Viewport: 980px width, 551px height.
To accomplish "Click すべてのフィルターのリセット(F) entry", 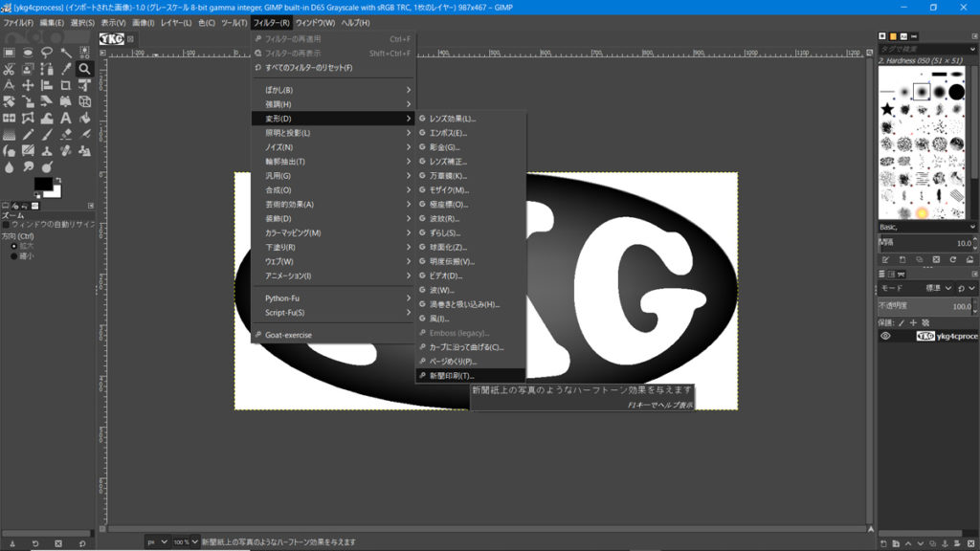I will tap(333, 68).
